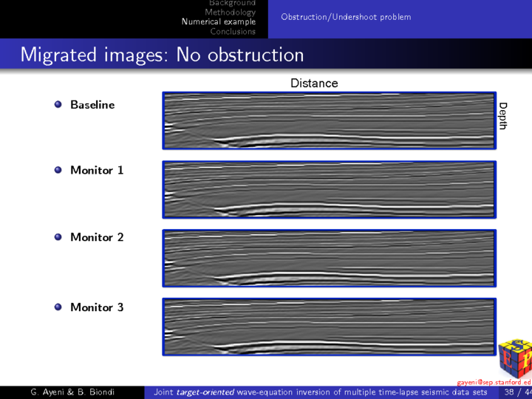Screen dimensions: 532x399
Task: Click the Background section in header
Action: (232, 3)
